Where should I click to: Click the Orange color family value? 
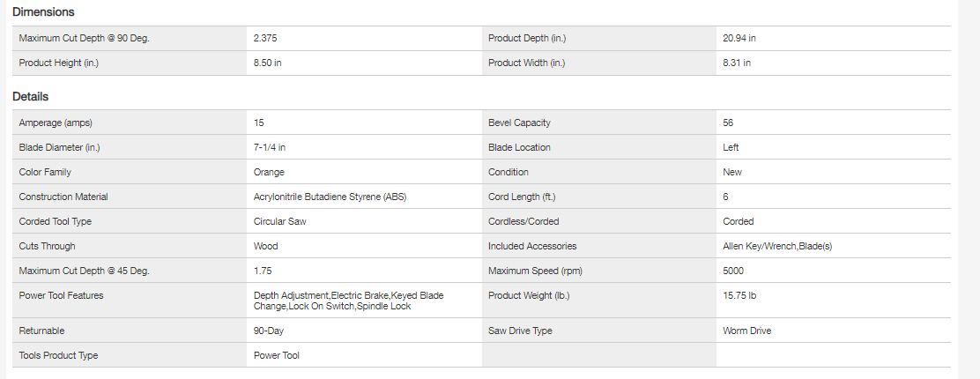click(269, 173)
